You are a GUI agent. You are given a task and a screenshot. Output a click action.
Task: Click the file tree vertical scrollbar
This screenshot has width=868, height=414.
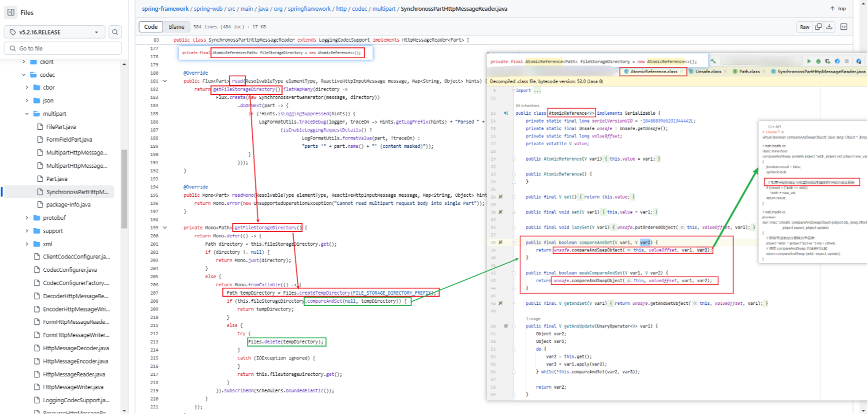(124, 188)
